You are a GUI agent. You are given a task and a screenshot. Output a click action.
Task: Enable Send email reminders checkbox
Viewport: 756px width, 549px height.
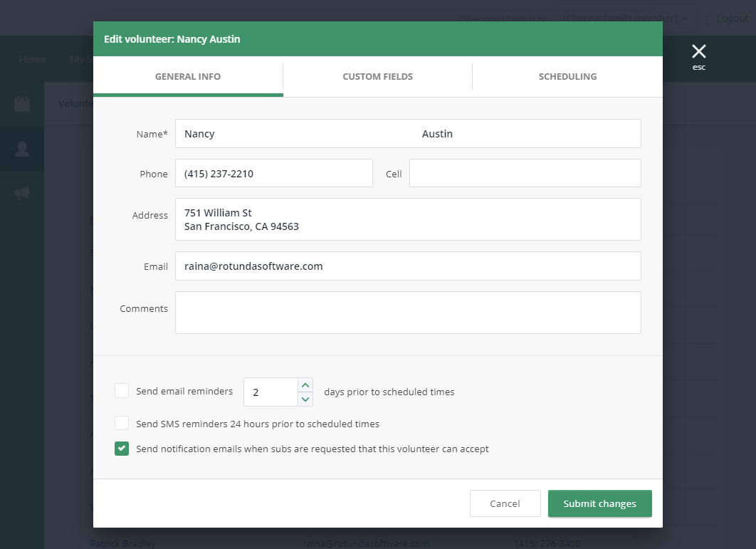[x=122, y=391]
